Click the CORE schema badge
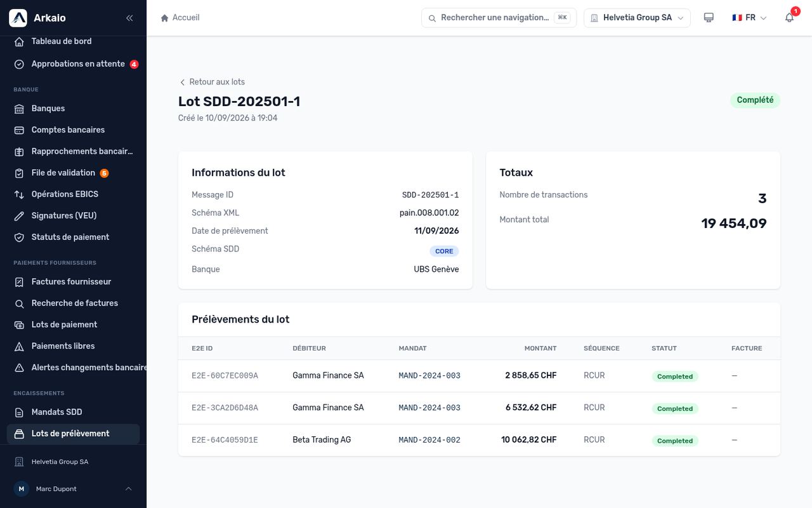812x508 pixels. 444,251
